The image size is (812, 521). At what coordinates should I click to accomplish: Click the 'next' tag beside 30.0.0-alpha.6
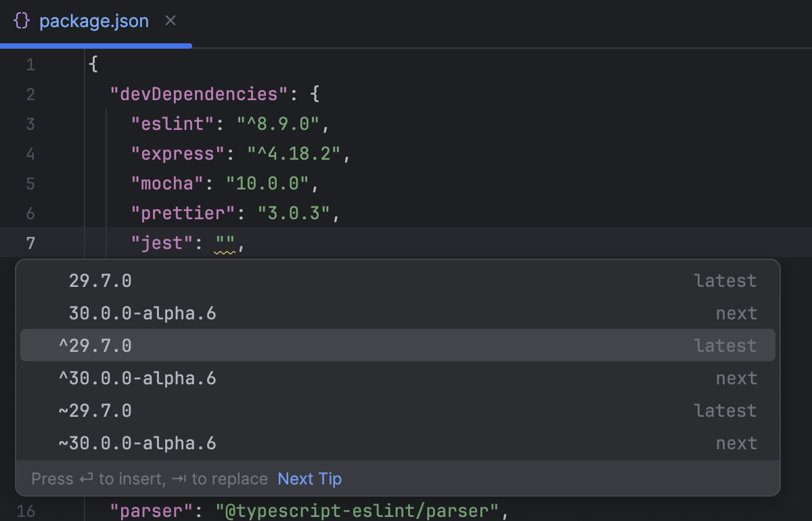tap(737, 313)
